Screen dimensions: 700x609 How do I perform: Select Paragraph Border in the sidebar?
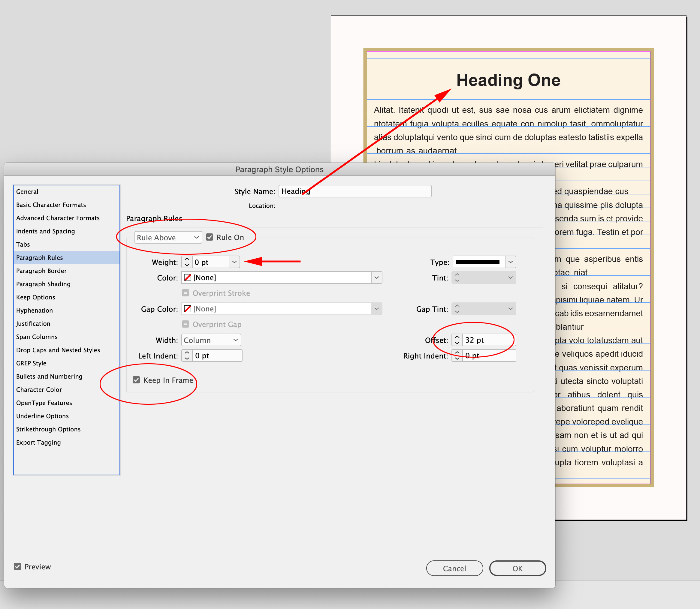click(41, 271)
